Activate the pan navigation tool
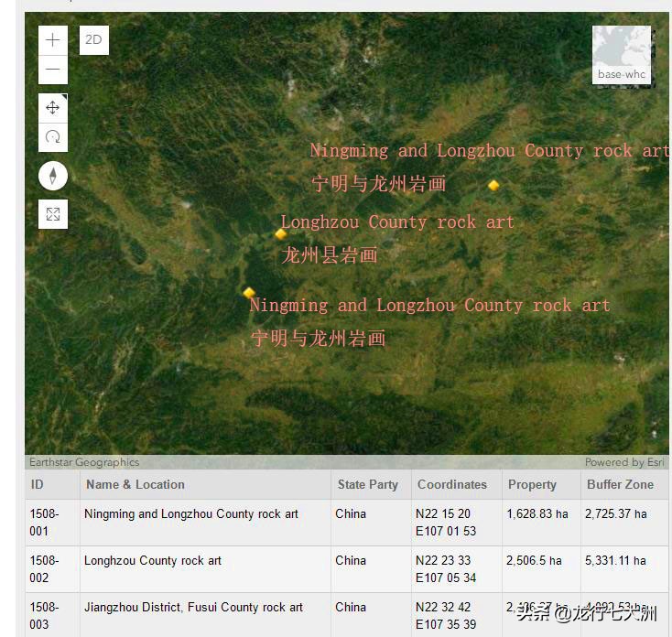The height and width of the screenshot is (637, 672). (x=53, y=107)
